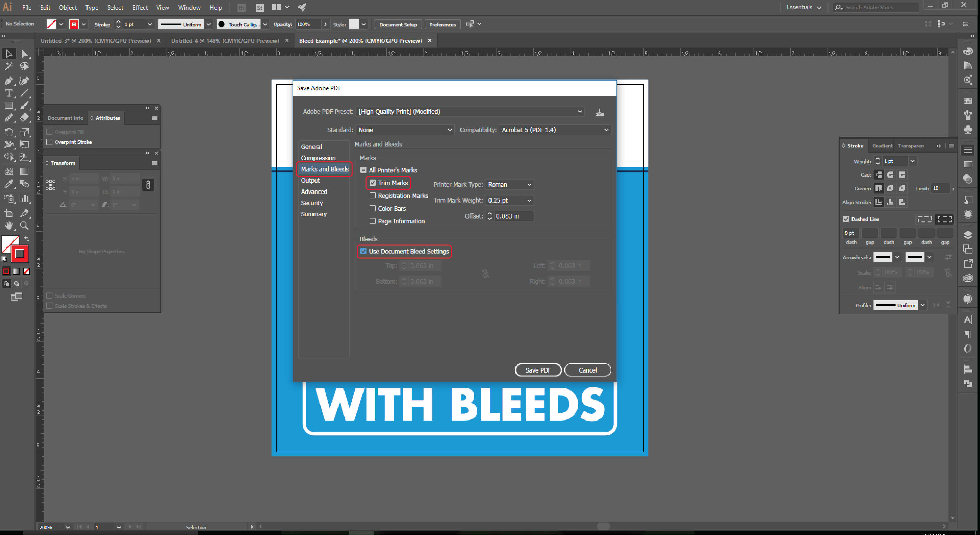The width and height of the screenshot is (980, 535).
Task: Uncheck the Trim Marks checkbox
Action: pyautogui.click(x=373, y=183)
